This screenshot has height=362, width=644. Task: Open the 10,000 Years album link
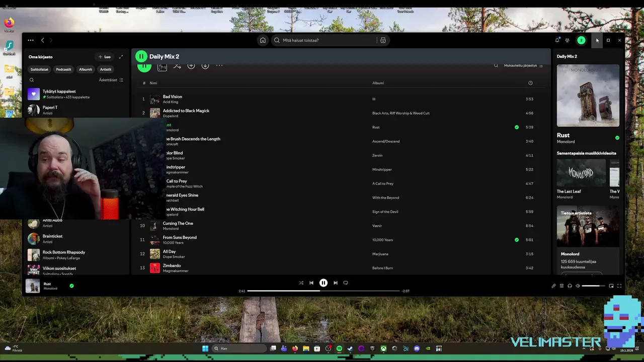[382, 240]
